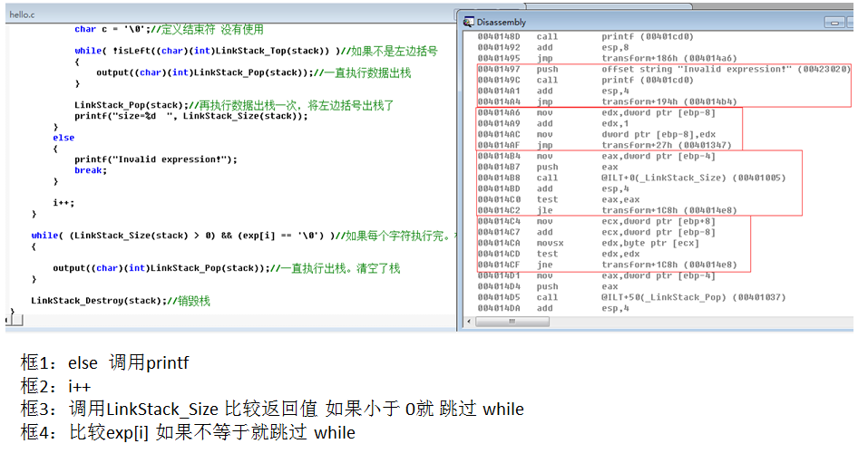The width and height of the screenshot is (868, 463).
Task: Click the Disassembly horizontal scrollbar thumb
Action: click(512, 322)
